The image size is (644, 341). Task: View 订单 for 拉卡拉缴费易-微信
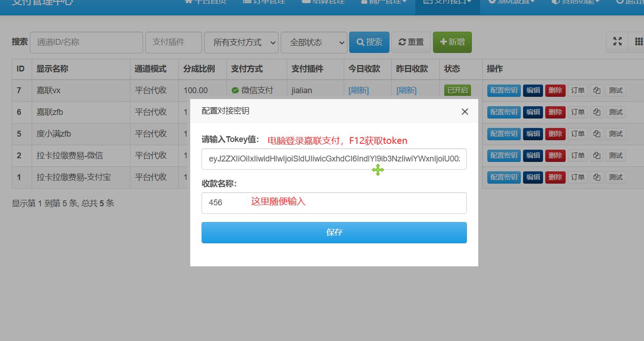click(578, 156)
